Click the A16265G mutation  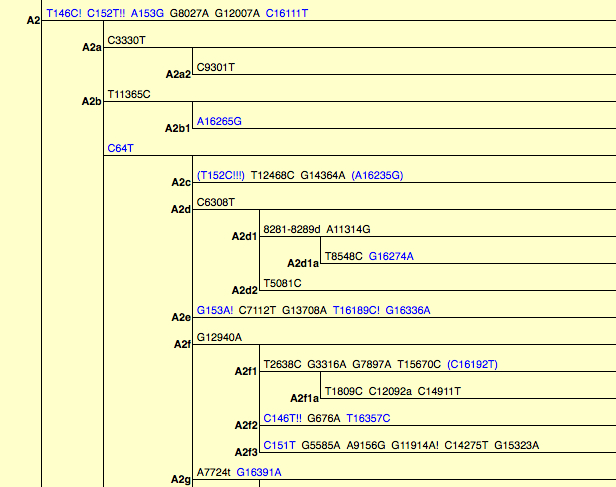click(x=219, y=121)
